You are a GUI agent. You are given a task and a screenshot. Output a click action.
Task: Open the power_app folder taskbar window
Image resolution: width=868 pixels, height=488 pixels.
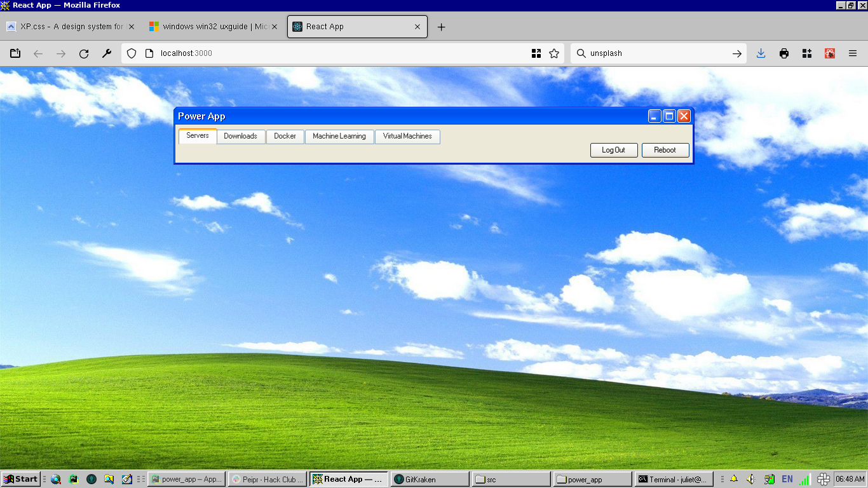(x=593, y=479)
